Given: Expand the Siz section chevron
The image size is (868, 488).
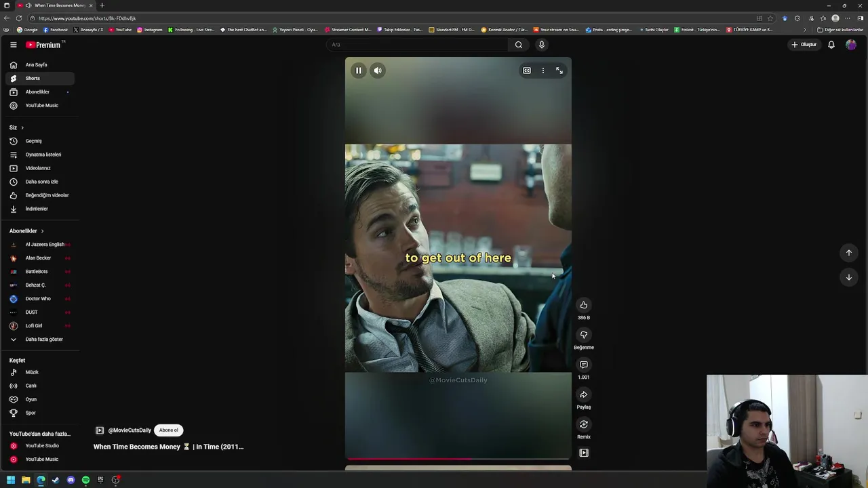Looking at the screenshot, I should tap(22, 127).
